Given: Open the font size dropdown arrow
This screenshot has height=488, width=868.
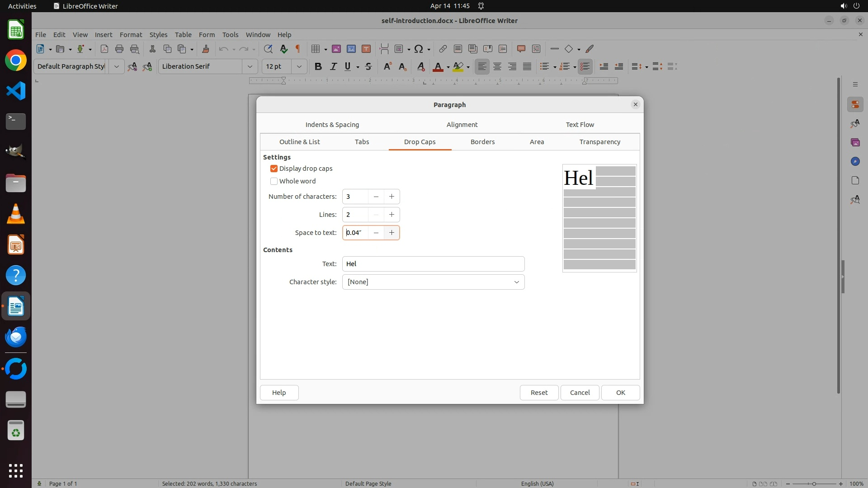Looking at the screenshot, I should click(x=299, y=66).
